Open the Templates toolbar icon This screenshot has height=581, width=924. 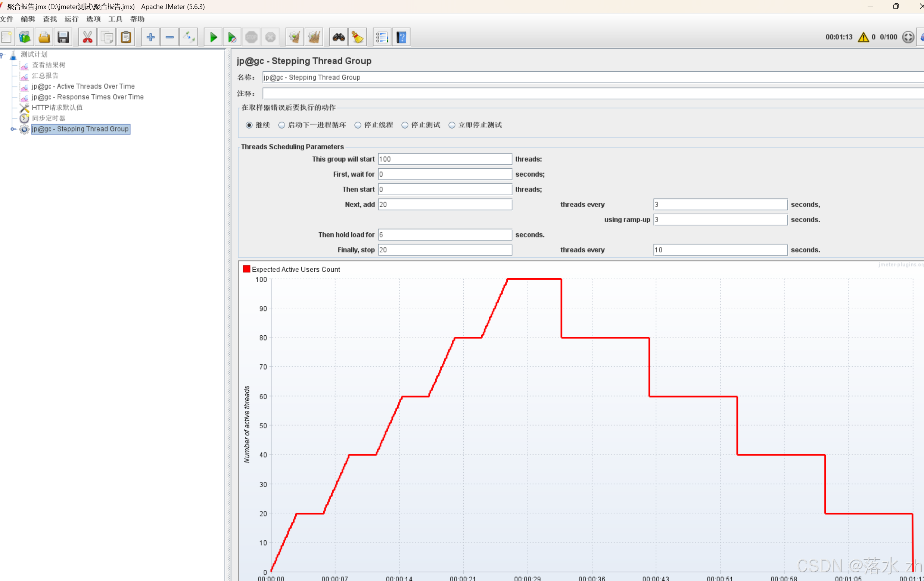pyautogui.click(x=25, y=37)
